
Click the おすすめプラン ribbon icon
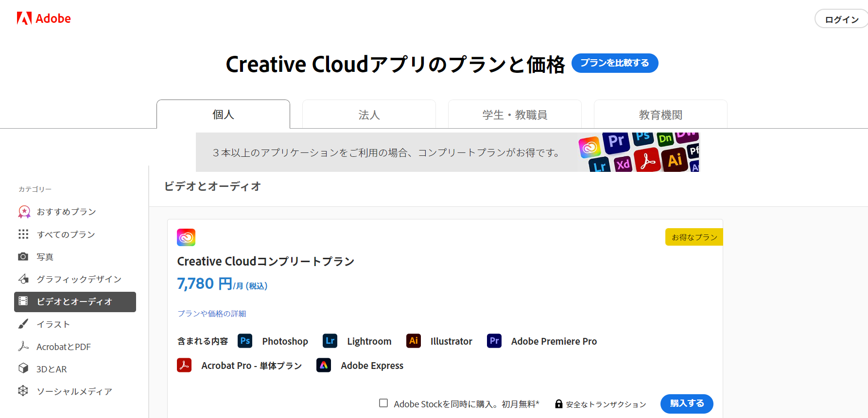tap(24, 212)
